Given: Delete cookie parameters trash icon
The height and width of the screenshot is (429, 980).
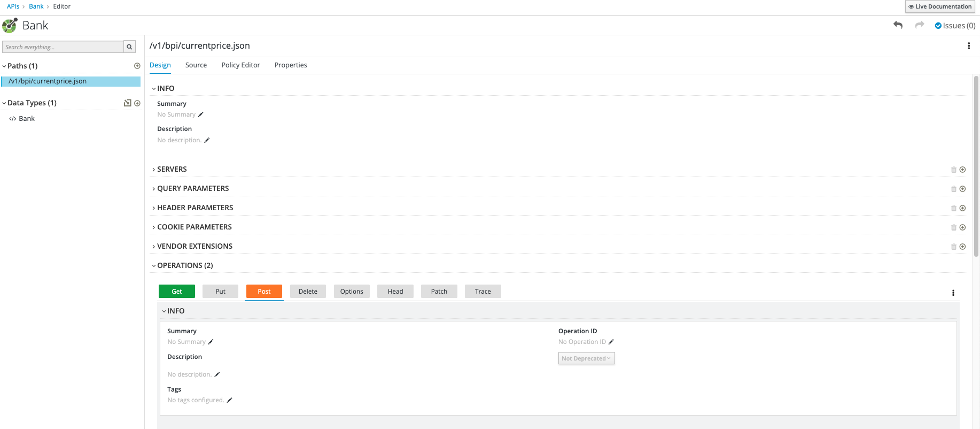Looking at the screenshot, I should pyautogui.click(x=953, y=227).
